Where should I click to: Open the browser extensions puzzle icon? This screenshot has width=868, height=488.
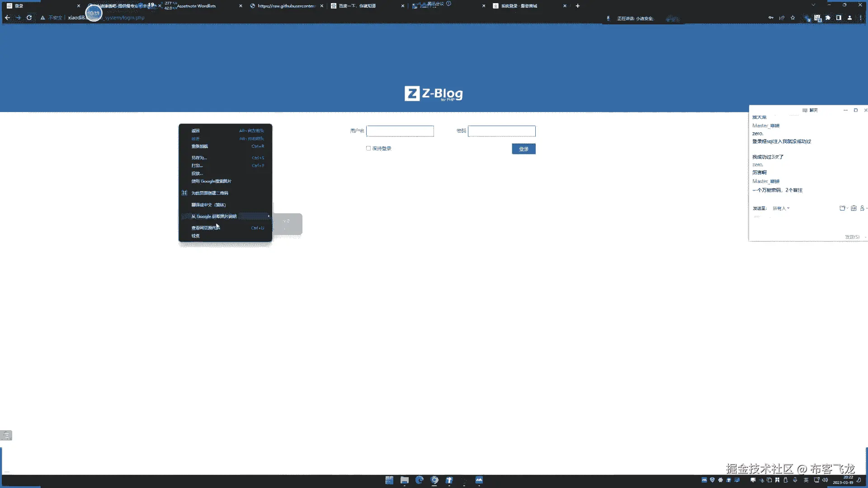click(x=828, y=18)
